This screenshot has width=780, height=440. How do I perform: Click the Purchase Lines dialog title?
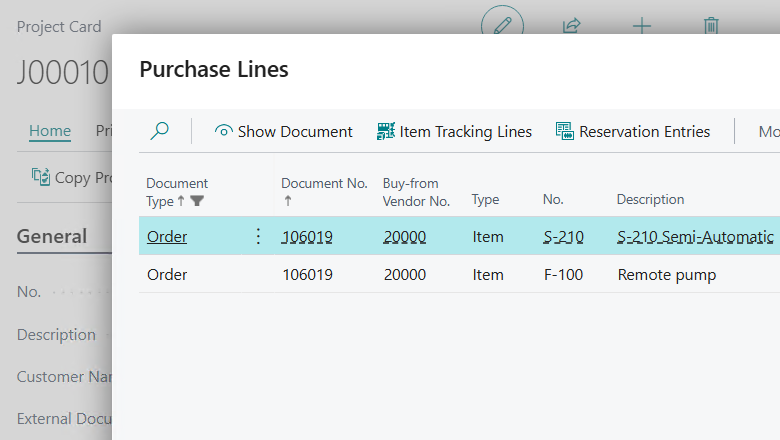tap(214, 69)
